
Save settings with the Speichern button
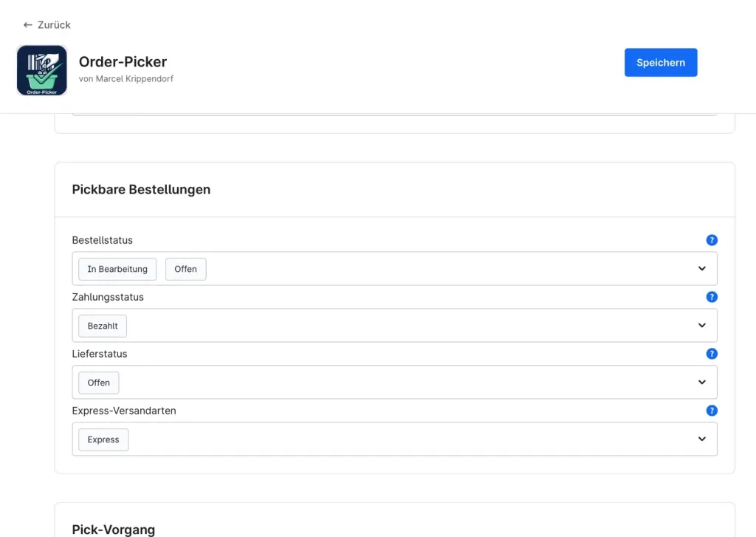[x=661, y=62]
